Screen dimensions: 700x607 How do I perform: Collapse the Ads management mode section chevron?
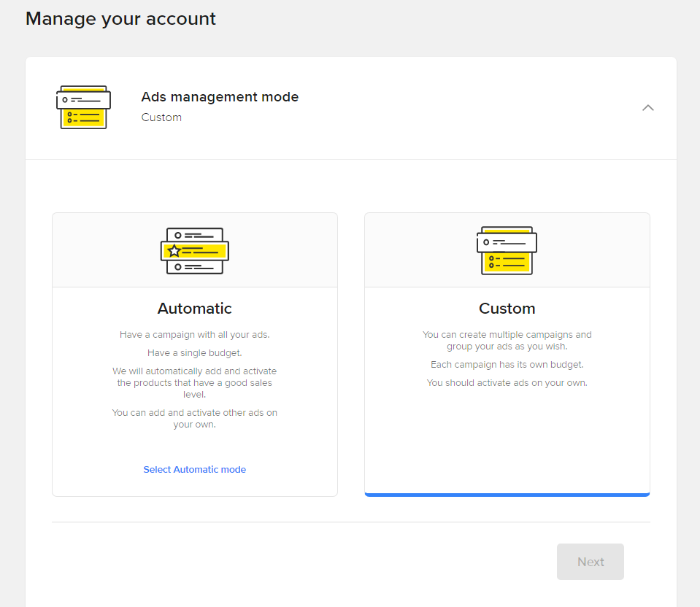pyautogui.click(x=647, y=108)
